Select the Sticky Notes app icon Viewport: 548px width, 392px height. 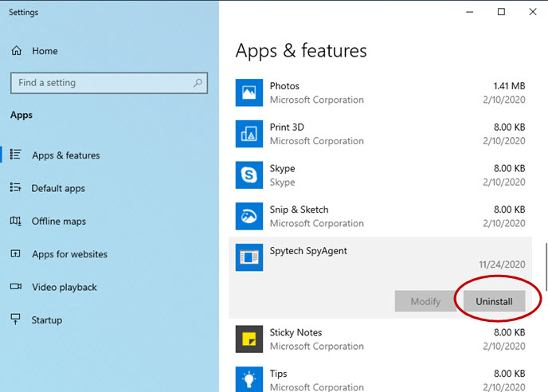(249, 339)
